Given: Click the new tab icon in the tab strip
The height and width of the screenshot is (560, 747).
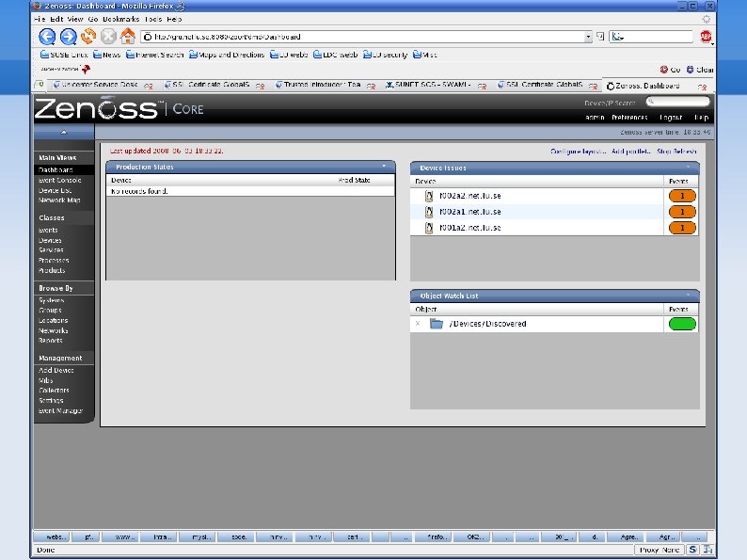Looking at the screenshot, I should point(40,85).
